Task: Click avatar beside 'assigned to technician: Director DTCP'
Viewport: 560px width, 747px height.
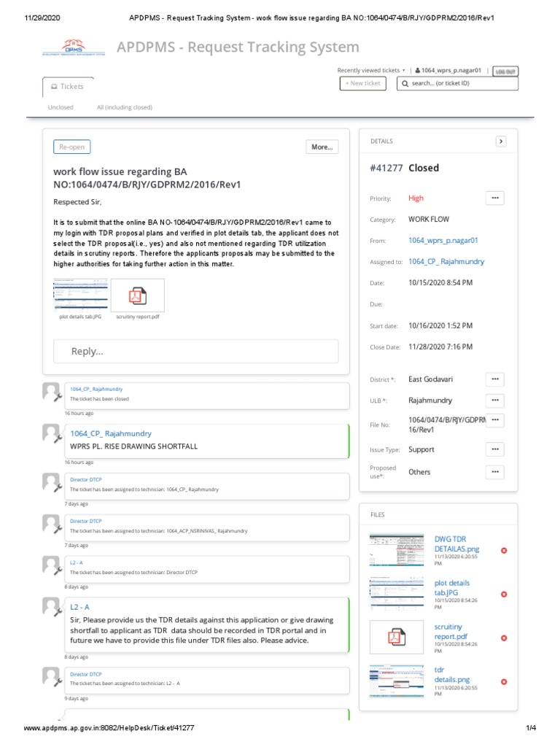Action: (x=52, y=565)
